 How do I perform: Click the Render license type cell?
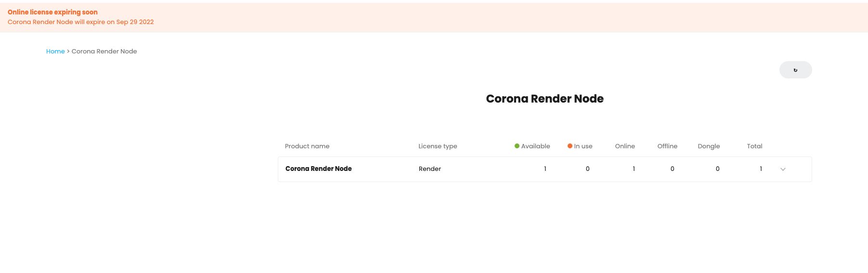coord(429,169)
